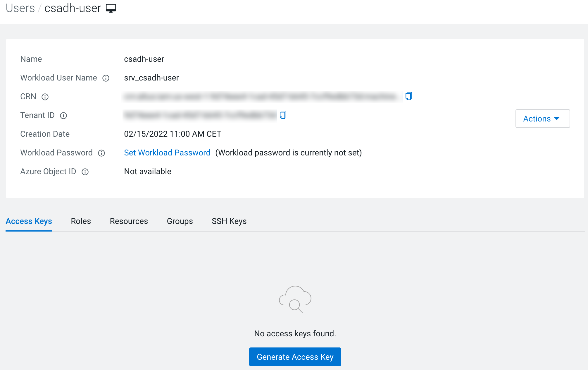Click the Set Workload Password link
The width and height of the screenshot is (588, 370).
tap(167, 153)
